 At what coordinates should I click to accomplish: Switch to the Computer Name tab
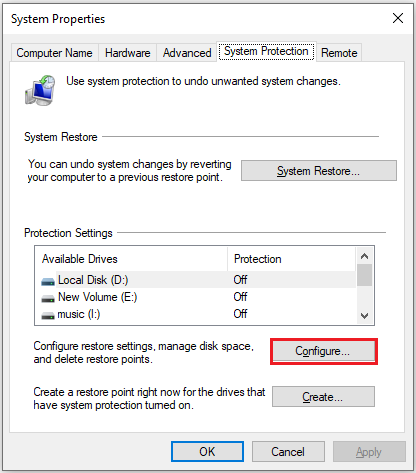54,53
